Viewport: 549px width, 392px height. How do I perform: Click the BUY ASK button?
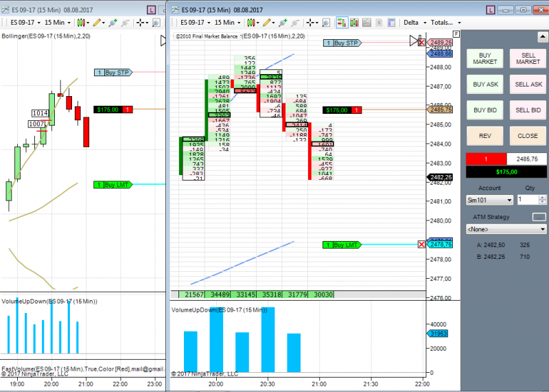[485, 84]
